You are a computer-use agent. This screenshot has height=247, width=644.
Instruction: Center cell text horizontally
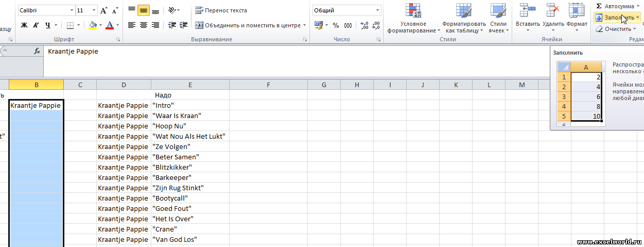144,25
